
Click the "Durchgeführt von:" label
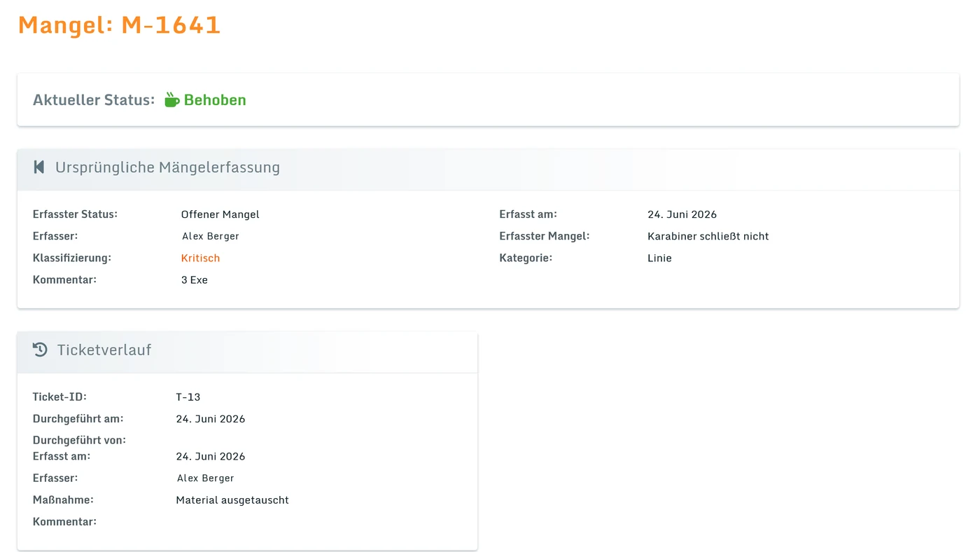click(x=79, y=441)
